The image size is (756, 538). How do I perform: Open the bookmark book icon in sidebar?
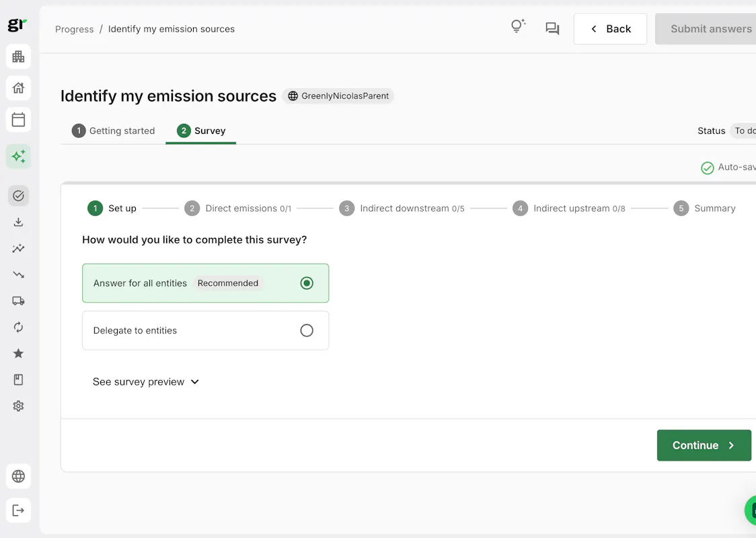point(18,380)
